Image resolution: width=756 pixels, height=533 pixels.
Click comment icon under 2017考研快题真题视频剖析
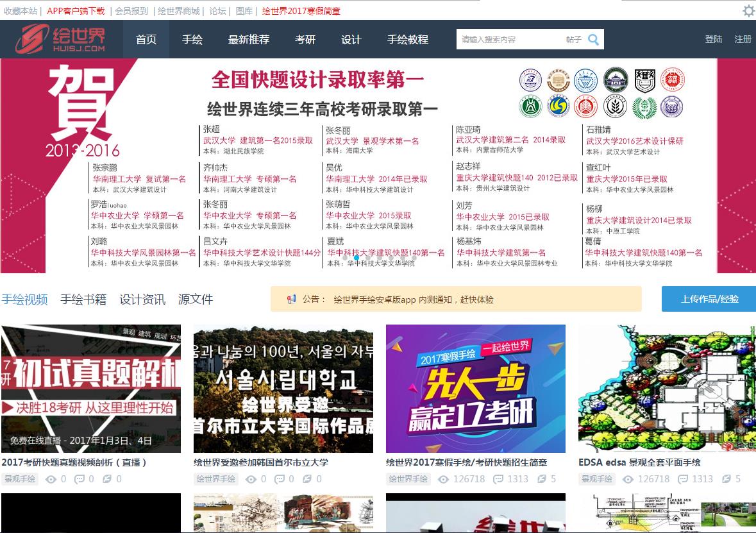80,479
